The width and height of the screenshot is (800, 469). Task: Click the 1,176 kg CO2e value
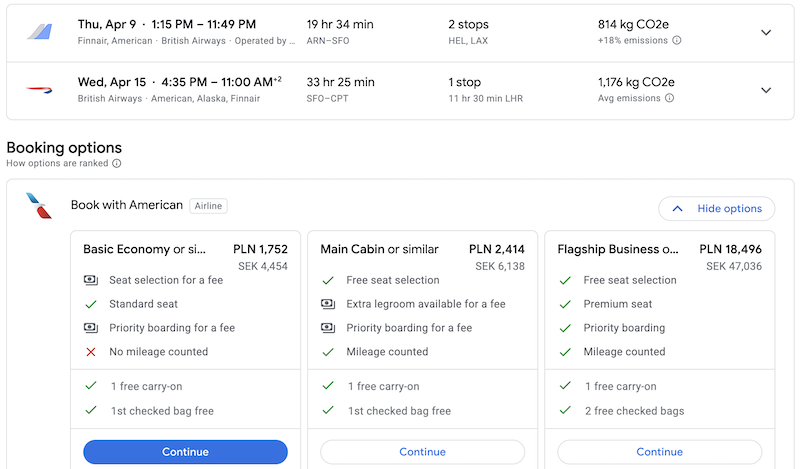coord(636,82)
